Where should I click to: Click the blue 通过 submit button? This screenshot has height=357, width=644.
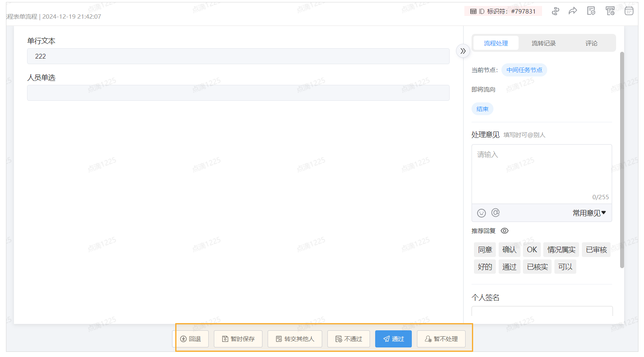[x=393, y=339]
